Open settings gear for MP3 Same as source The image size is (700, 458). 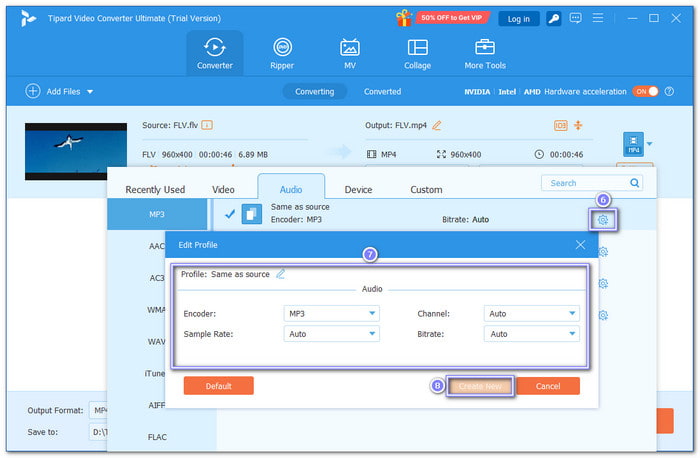pyautogui.click(x=603, y=220)
